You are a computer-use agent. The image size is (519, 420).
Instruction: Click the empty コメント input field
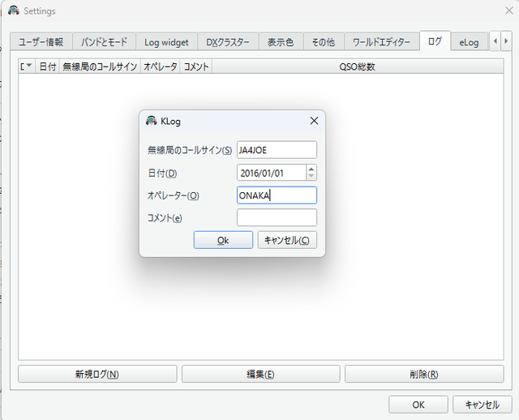[x=277, y=217]
